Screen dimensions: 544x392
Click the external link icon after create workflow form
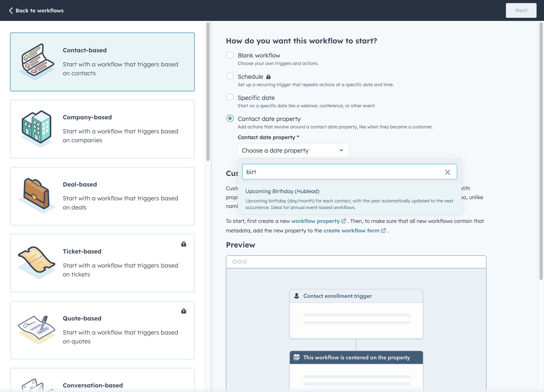(383, 230)
